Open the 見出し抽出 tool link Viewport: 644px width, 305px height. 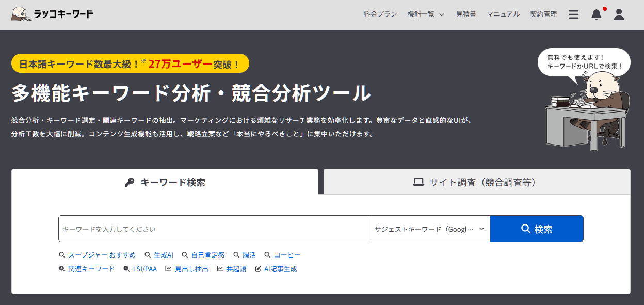(191, 269)
